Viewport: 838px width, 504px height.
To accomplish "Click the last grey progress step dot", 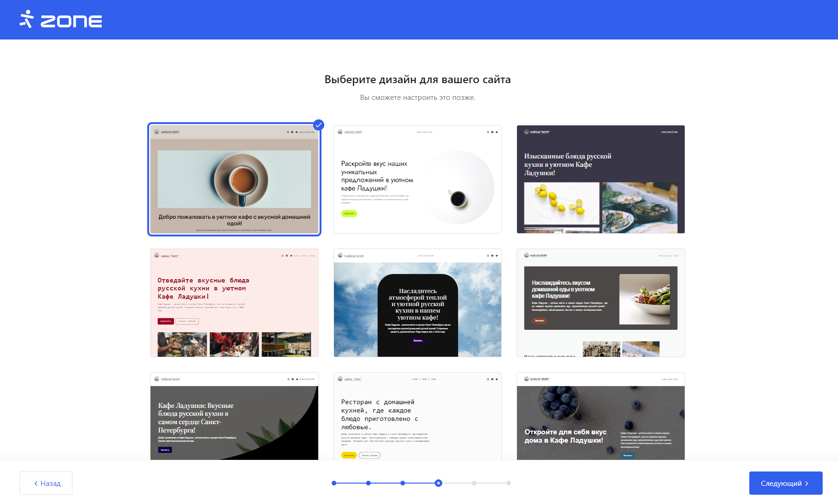I will coord(509,483).
